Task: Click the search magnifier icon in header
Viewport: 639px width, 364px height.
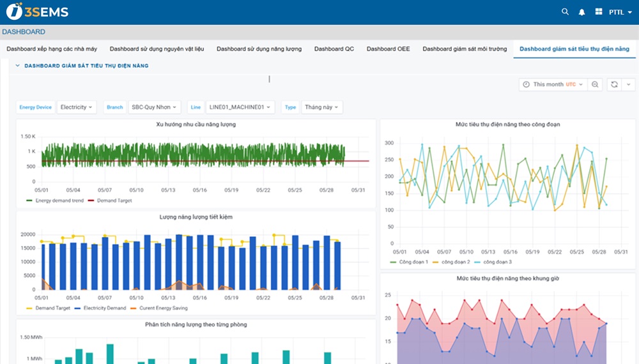Action: pos(565,12)
